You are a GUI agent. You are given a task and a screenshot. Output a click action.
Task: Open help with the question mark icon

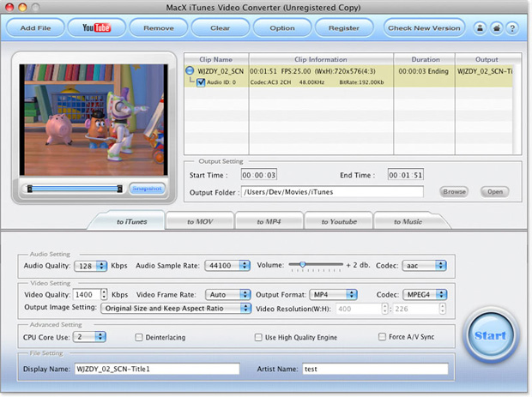pyautogui.click(x=512, y=28)
